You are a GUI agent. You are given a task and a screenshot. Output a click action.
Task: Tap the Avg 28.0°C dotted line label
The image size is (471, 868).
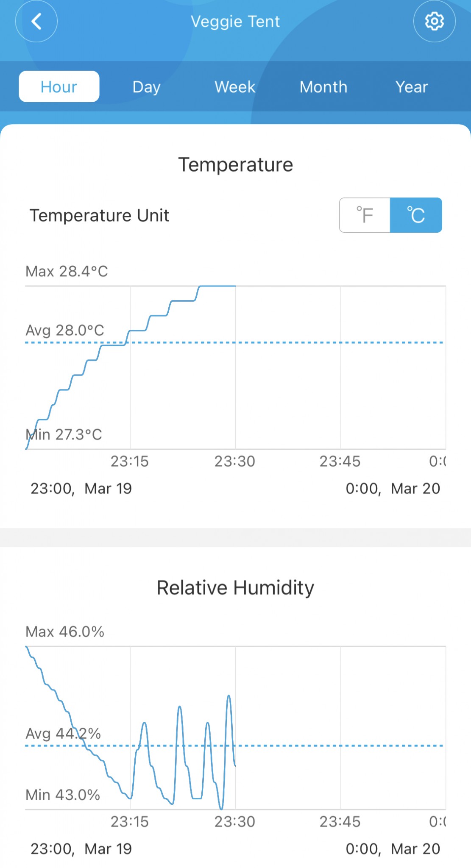(x=65, y=330)
